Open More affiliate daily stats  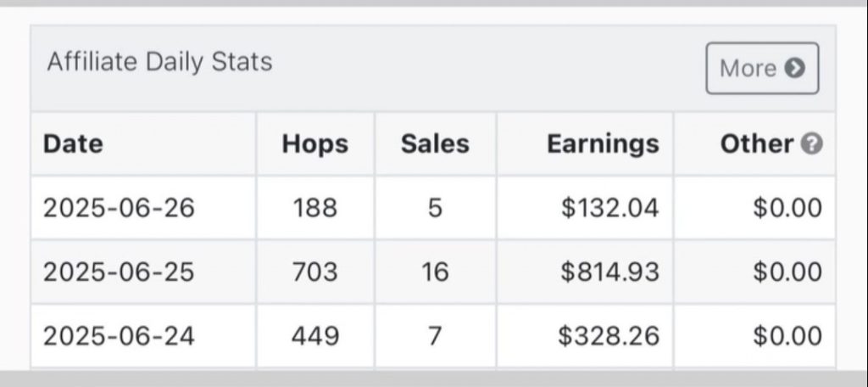(762, 68)
